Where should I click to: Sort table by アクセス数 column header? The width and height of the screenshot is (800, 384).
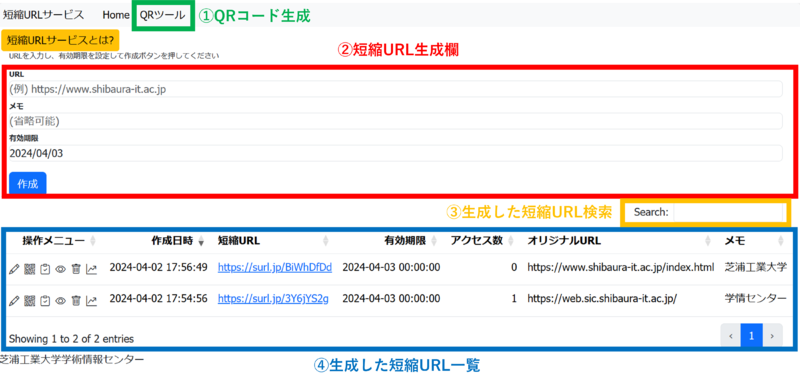click(x=477, y=241)
